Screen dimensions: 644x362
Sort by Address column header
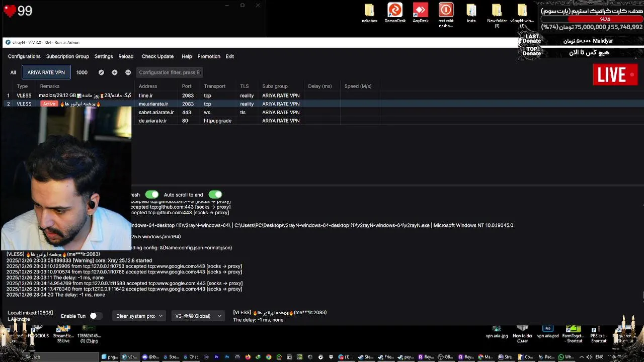click(x=148, y=86)
